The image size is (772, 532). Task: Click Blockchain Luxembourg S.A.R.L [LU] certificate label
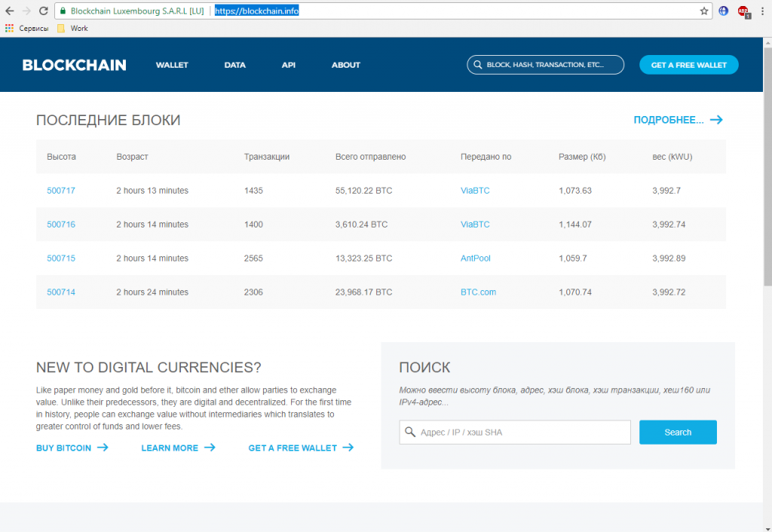pos(137,11)
